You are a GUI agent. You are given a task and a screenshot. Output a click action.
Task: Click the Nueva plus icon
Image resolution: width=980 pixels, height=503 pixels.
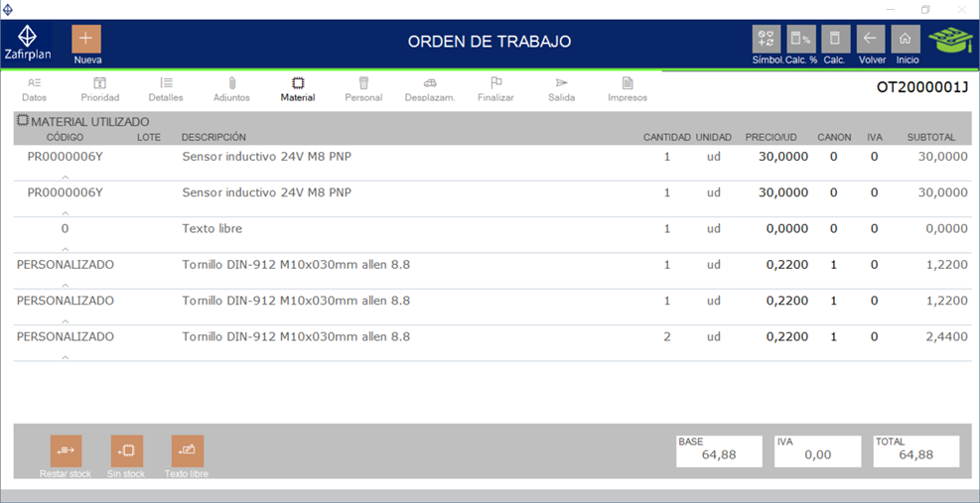[x=86, y=39]
